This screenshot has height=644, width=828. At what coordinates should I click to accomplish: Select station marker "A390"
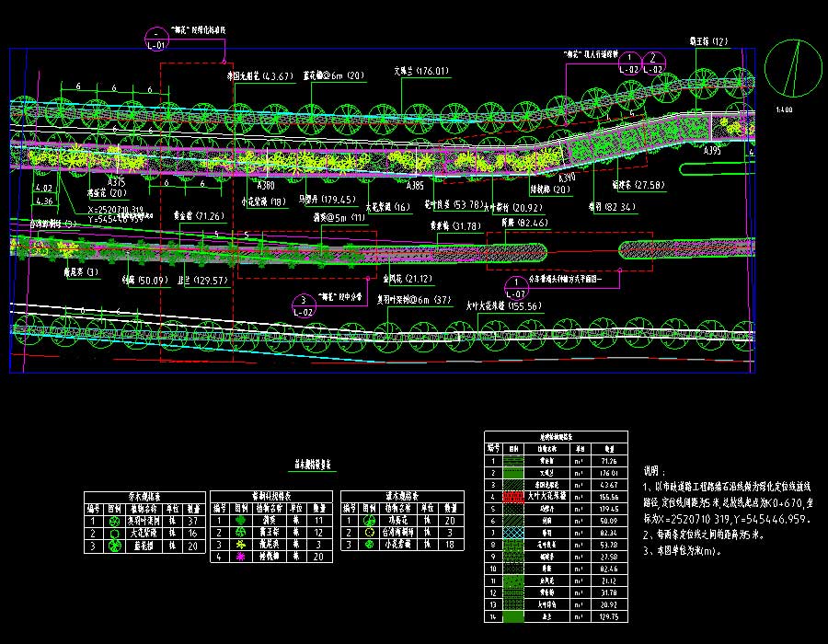[567, 177]
